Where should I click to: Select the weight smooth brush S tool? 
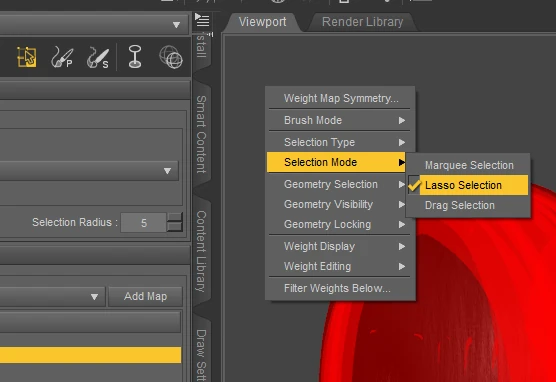[98, 57]
